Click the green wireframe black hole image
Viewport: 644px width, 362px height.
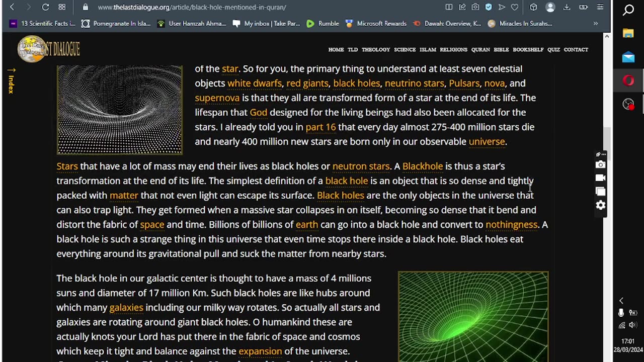click(473, 317)
